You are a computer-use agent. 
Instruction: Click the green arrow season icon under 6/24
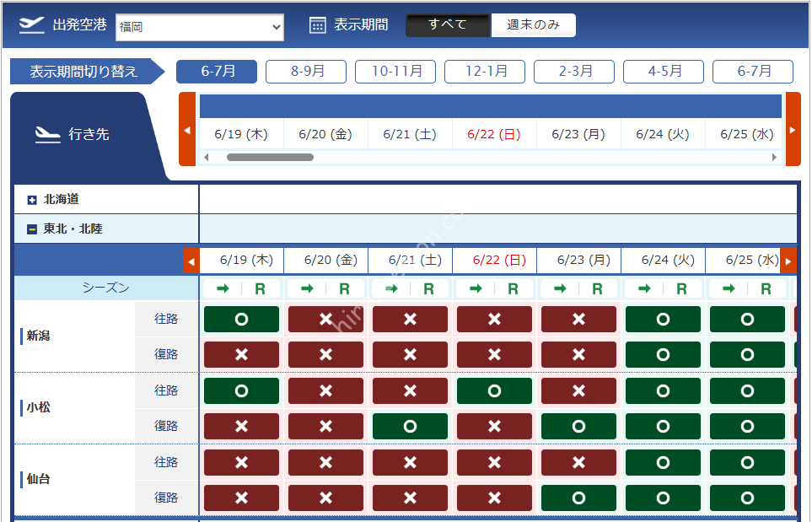(x=645, y=289)
